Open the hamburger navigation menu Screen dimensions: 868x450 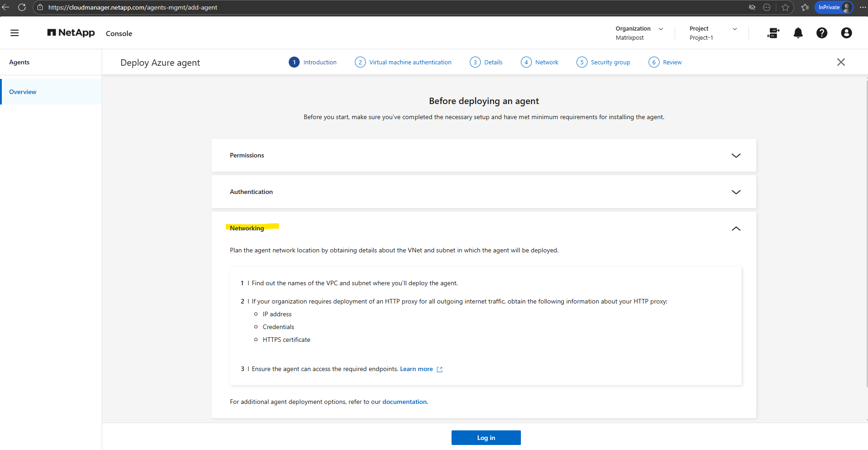tap(15, 33)
